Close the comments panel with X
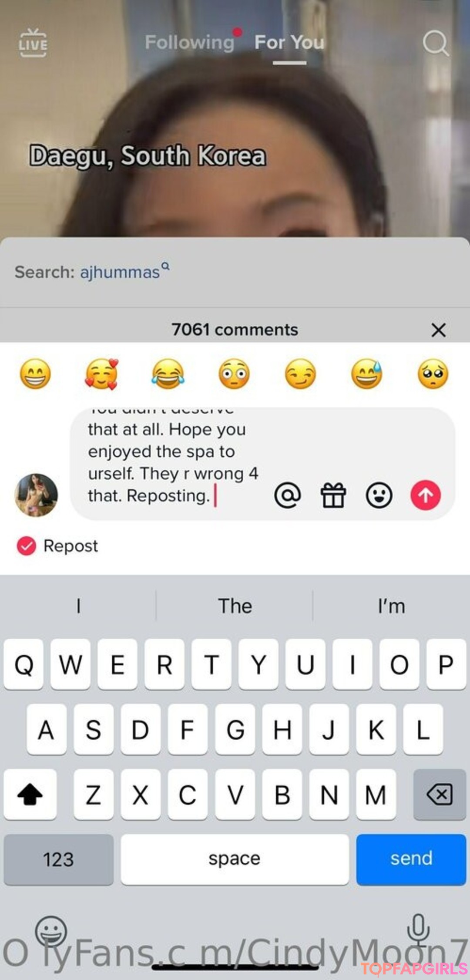 pos(438,330)
